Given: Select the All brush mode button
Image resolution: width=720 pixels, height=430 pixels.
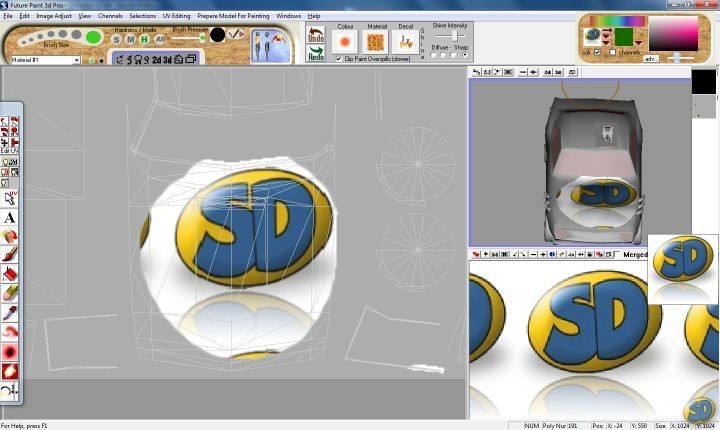Looking at the screenshot, I should click(x=160, y=40).
